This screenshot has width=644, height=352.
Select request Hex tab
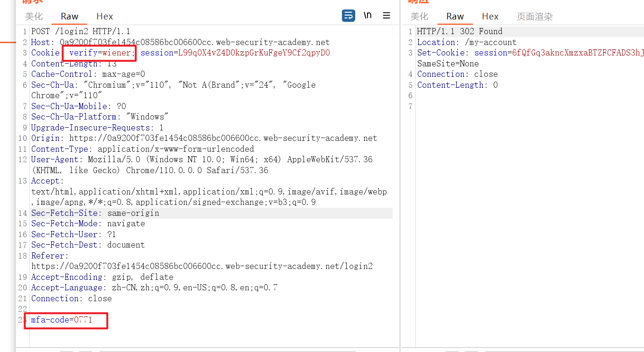coord(104,17)
